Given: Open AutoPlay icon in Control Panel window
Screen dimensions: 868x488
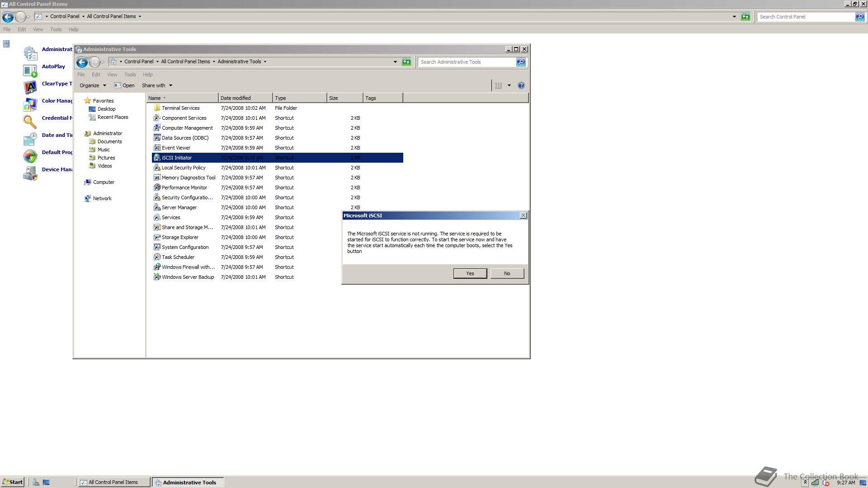Looking at the screenshot, I should pos(30,71).
